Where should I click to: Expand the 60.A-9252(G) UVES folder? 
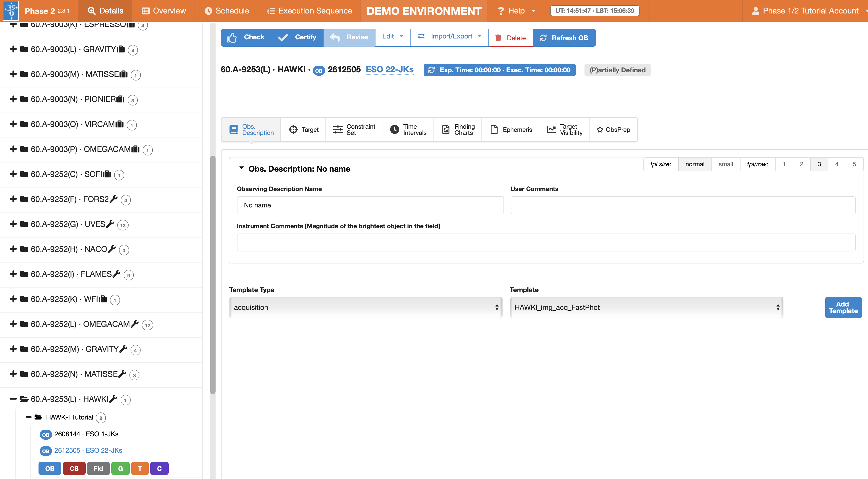point(13,224)
